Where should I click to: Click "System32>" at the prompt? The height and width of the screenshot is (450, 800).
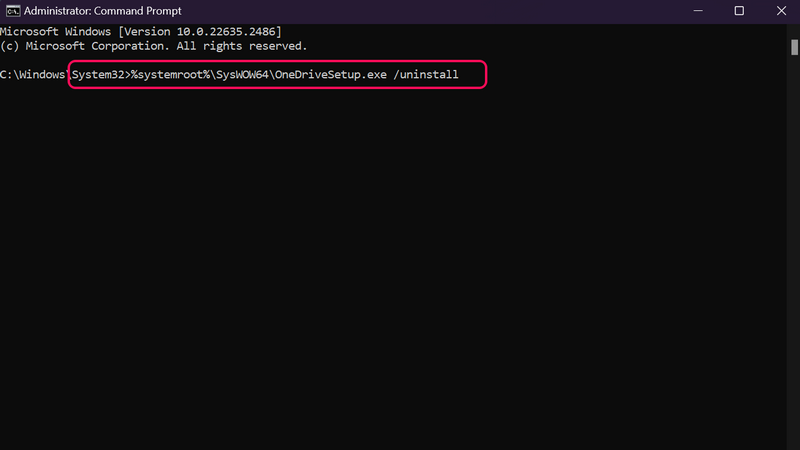click(x=100, y=75)
